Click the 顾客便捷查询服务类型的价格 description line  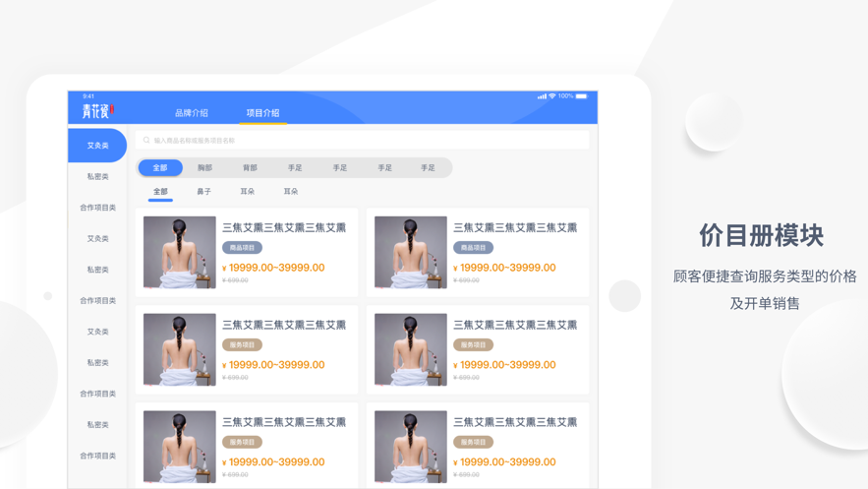765,276
